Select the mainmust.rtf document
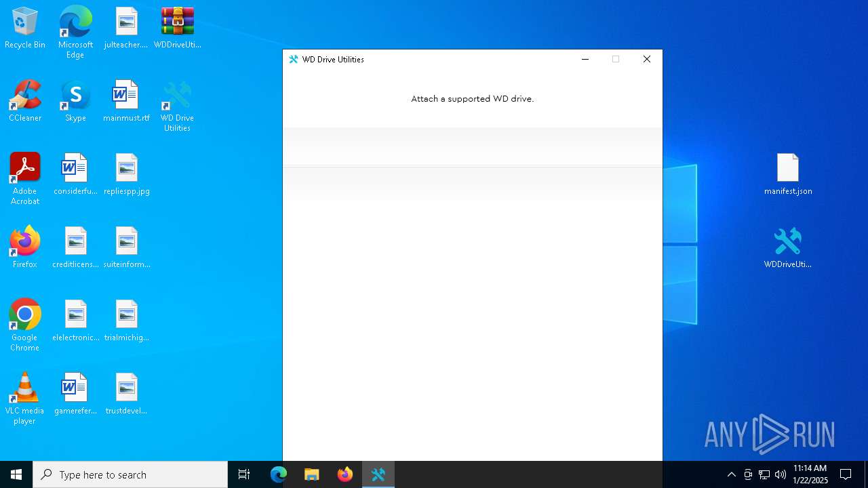This screenshot has width=868, height=488. (126, 102)
